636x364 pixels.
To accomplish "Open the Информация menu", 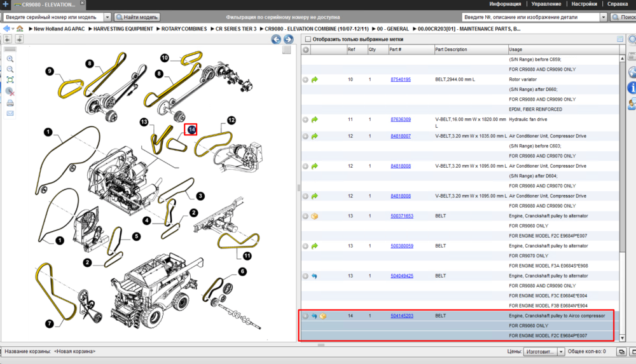I will point(505,4).
